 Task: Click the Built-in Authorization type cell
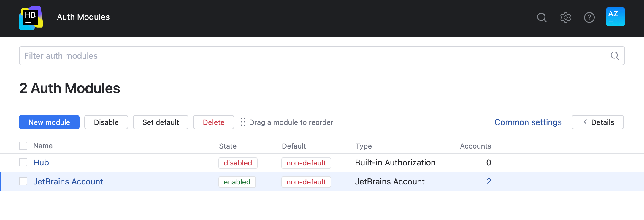(x=395, y=162)
